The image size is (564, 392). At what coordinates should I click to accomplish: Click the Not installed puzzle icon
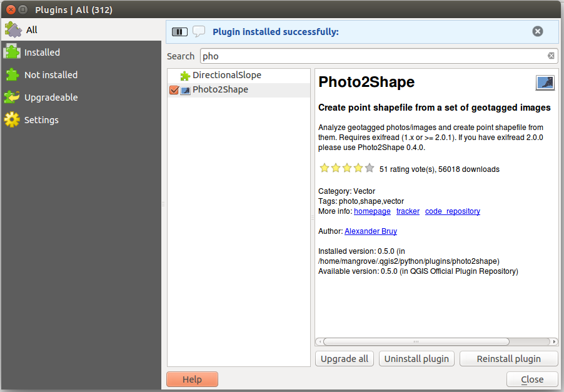tap(13, 75)
